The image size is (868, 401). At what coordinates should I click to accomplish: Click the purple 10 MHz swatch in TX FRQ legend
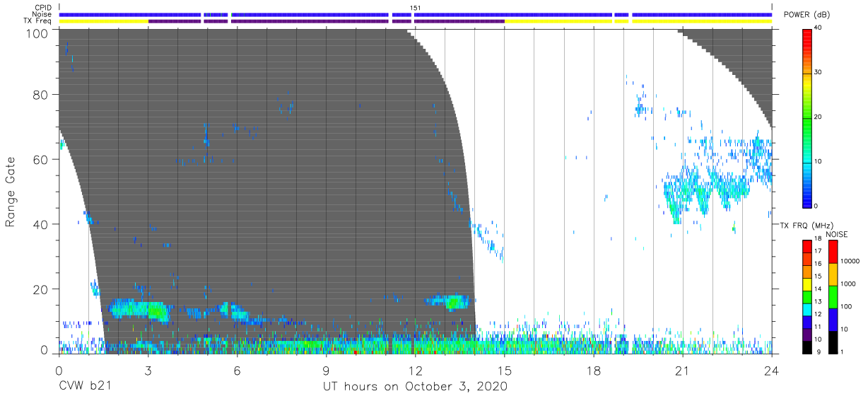(807, 334)
